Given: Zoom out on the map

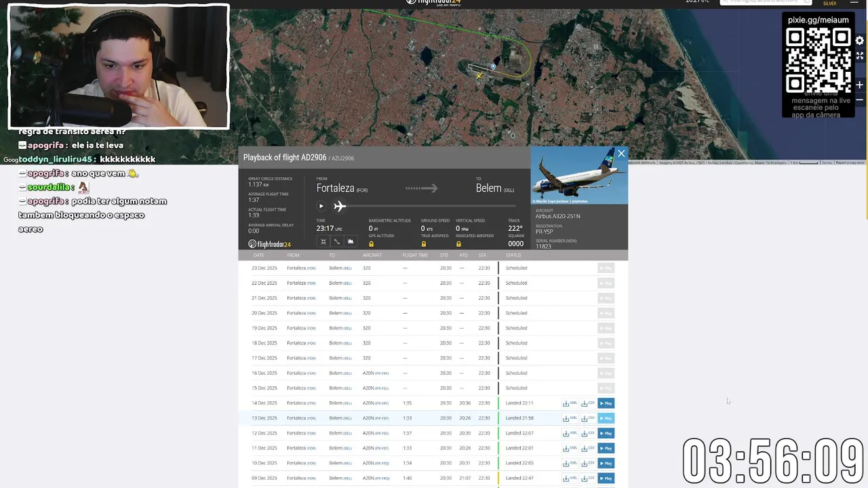Looking at the screenshot, I should [860, 100].
